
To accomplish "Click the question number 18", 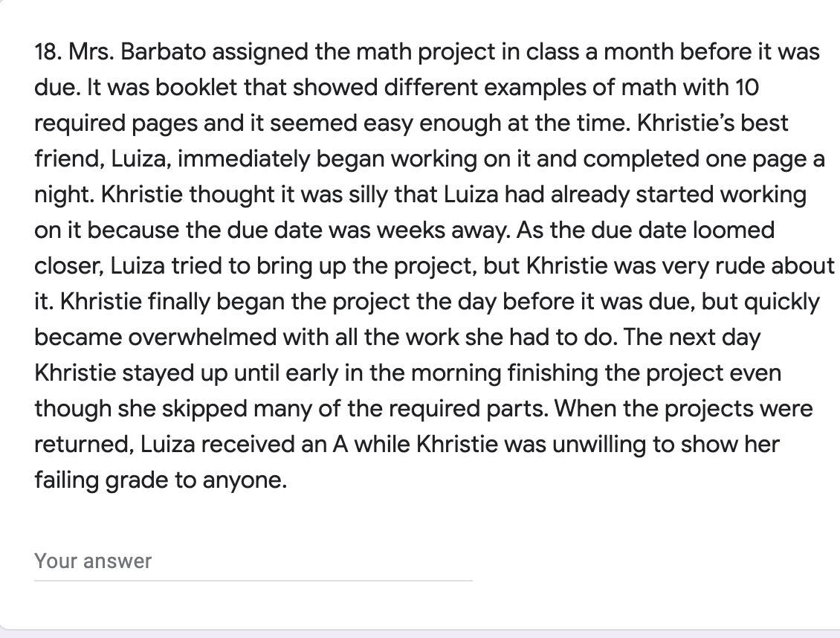I will pos(48,52).
